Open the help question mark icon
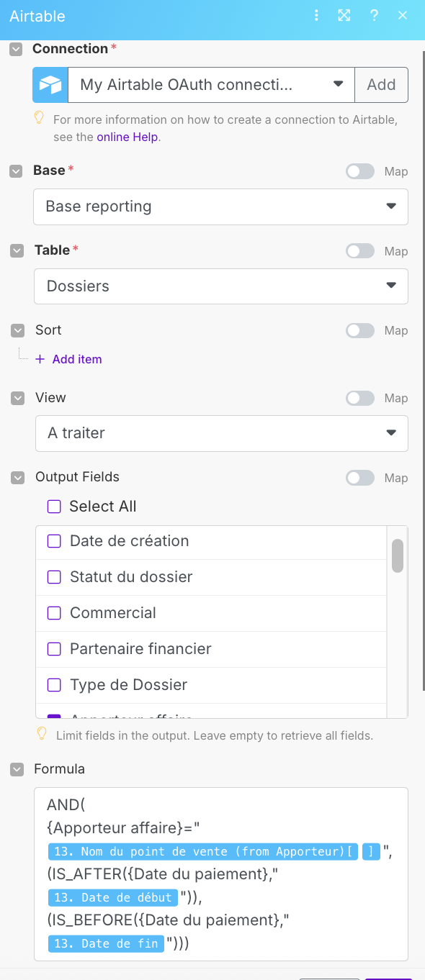This screenshot has width=425, height=980. (x=374, y=16)
